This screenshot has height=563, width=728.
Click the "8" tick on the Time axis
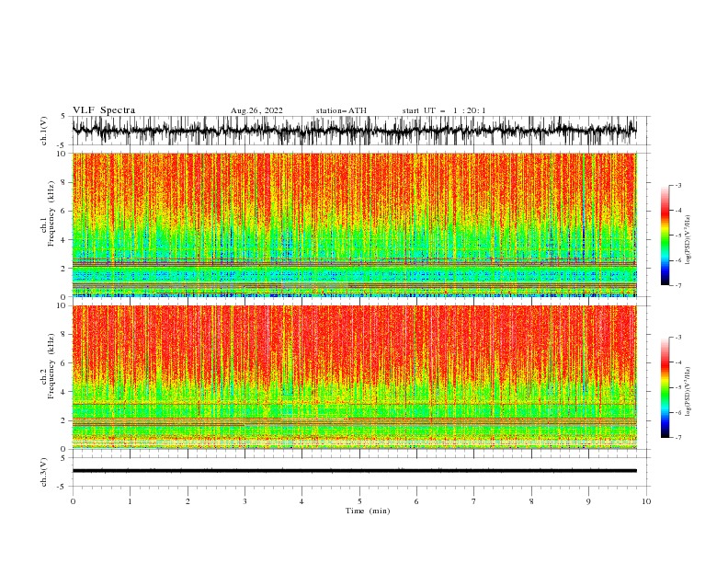(x=531, y=501)
